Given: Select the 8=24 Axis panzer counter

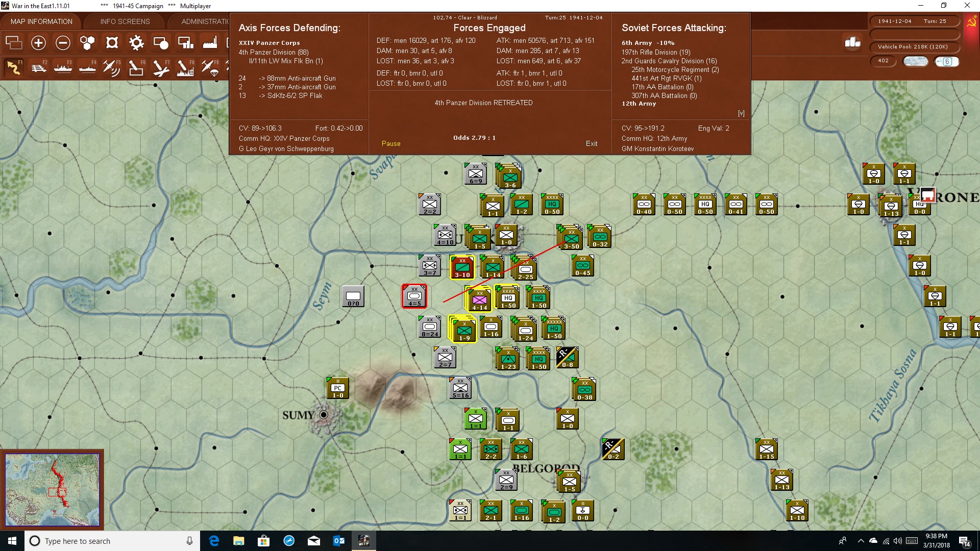Looking at the screenshot, I should (x=430, y=327).
